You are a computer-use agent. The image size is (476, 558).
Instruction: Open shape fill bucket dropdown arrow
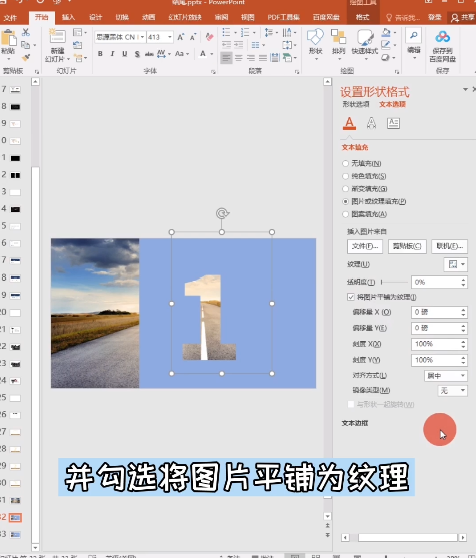tap(395, 32)
